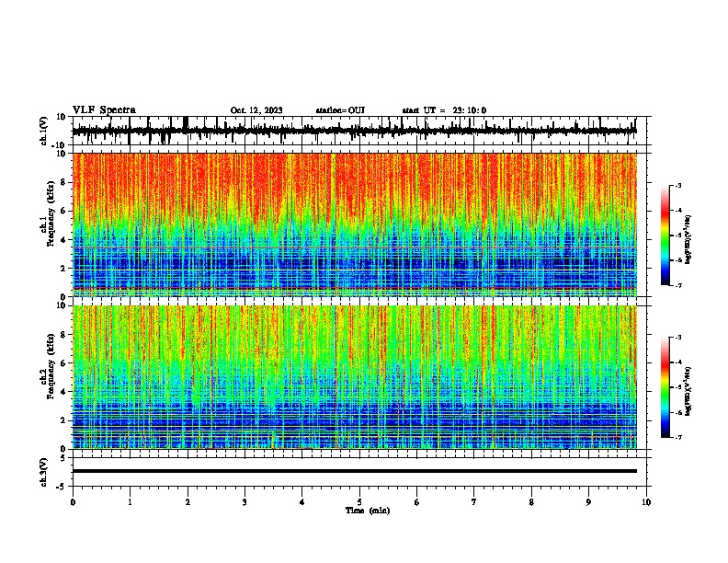Click the "10" label on the time axis
Viewport: 728px width, 563px height.
point(646,502)
